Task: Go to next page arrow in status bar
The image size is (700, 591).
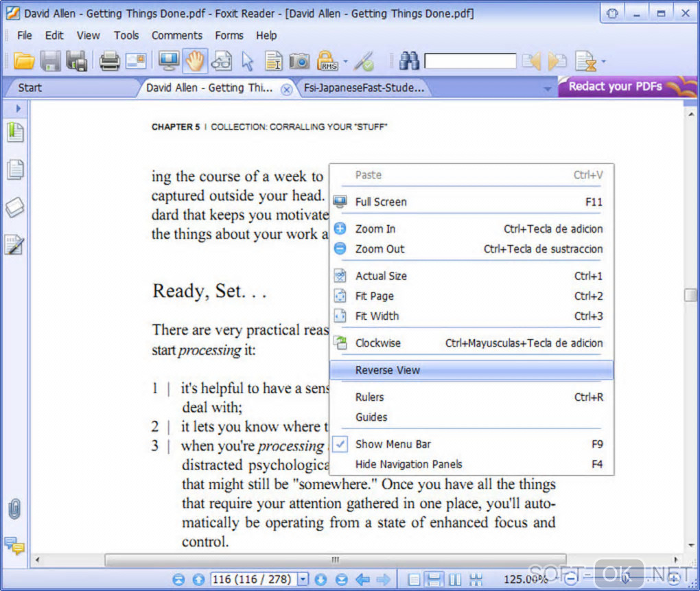Action: point(320,579)
